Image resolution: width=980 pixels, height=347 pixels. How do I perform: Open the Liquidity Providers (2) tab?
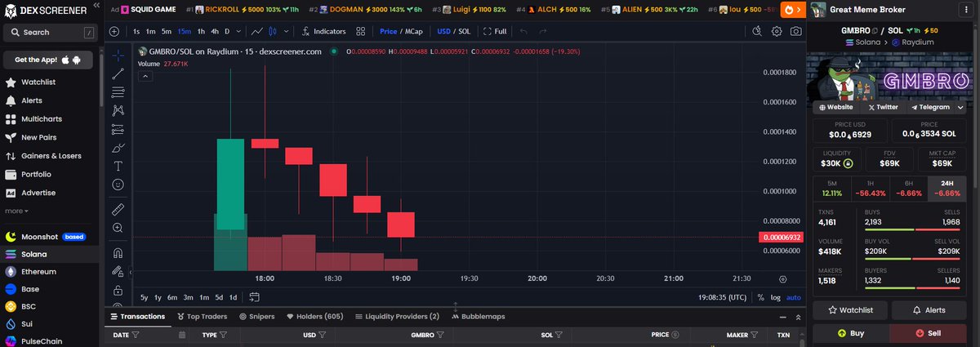pyautogui.click(x=397, y=316)
